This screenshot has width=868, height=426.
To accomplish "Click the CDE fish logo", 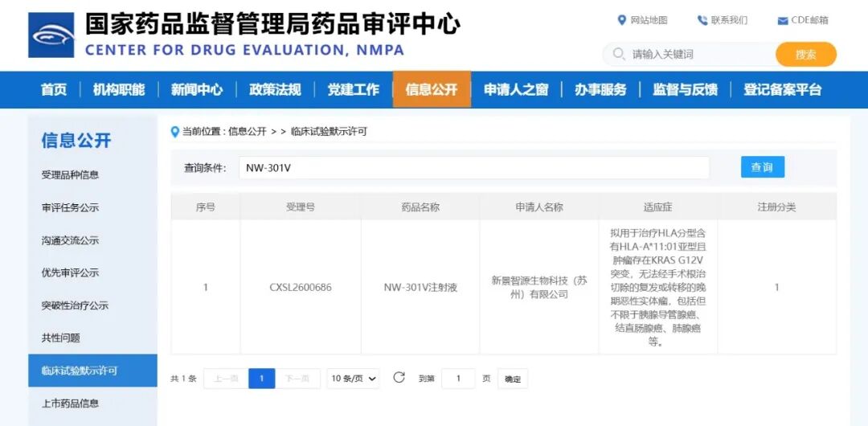I will click(51, 35).
